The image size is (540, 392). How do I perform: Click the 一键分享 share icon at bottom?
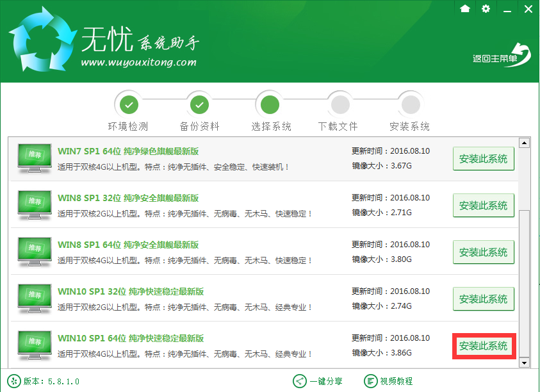299,380
